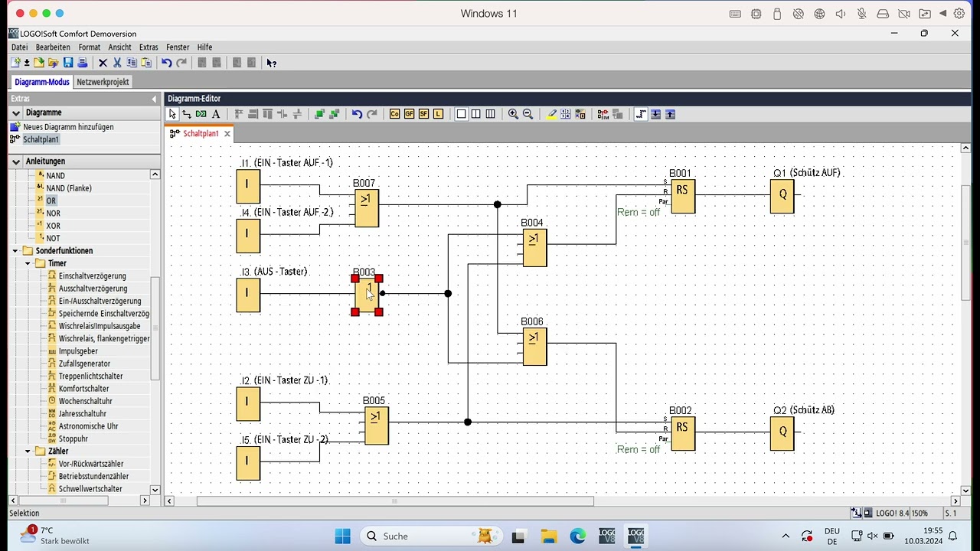Switch to Netzwerkprojekt tab
The width and height of the screenshot is (980, 551).
[103, 82]
